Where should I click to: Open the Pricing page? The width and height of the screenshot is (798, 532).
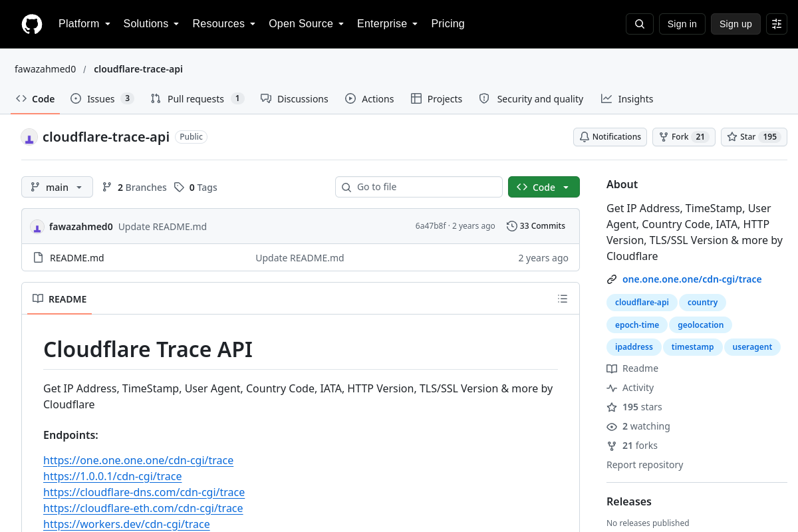[448, 24]
